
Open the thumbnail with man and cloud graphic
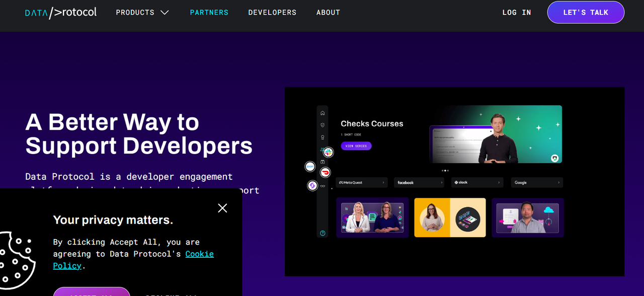click(528, 217)
